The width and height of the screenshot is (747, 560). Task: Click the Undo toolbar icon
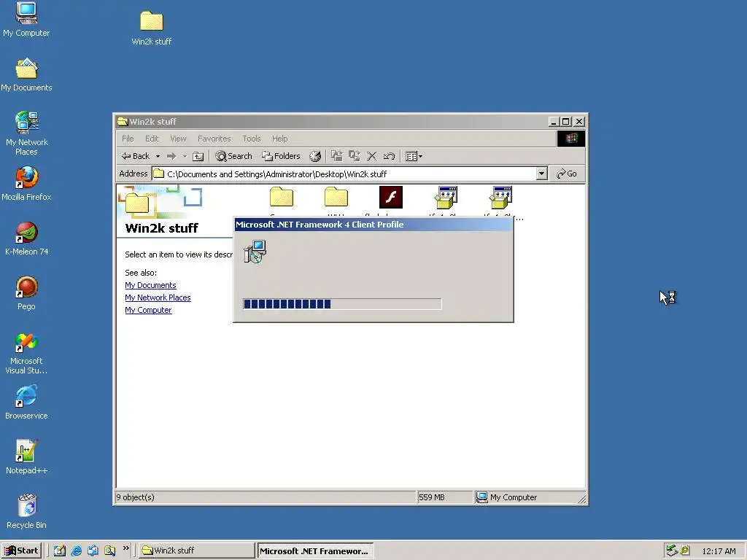click(390, 156)
